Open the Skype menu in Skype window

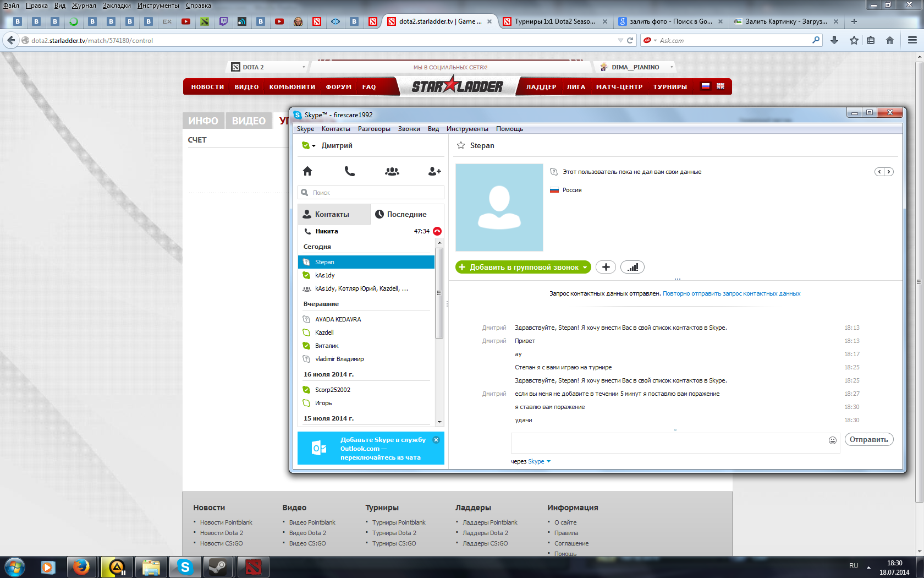305,129
